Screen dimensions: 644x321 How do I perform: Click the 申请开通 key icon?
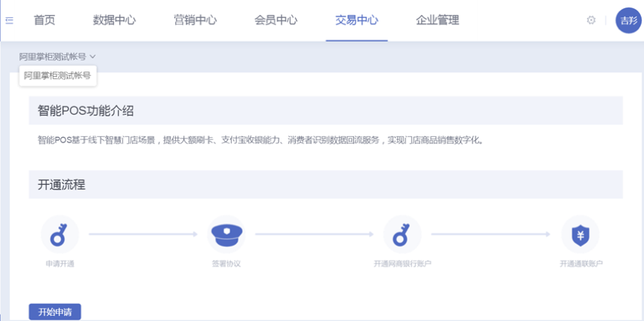(x=60, y=235)
